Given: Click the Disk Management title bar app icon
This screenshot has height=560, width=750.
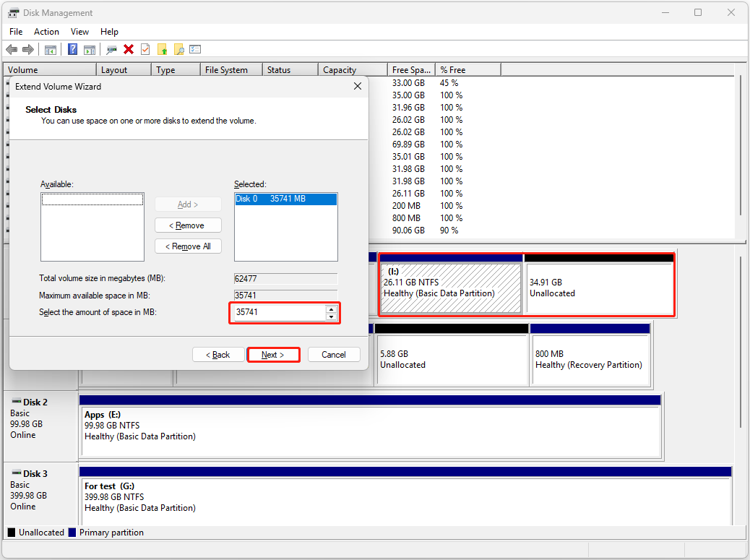Looking at the screenshot, I should (x=14, y=13).
